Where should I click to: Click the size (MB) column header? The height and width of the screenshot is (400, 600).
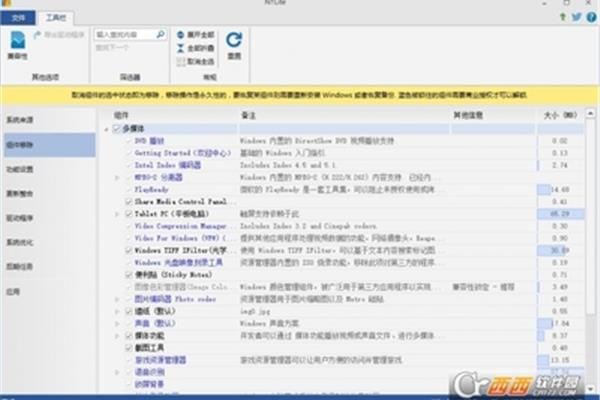pos(560,115)
